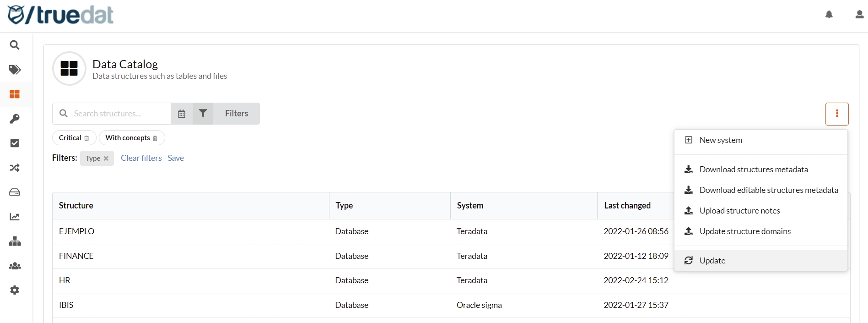Open the checkmark tasks icon in sidebar
868x323 pixels.
coord(15,143)
